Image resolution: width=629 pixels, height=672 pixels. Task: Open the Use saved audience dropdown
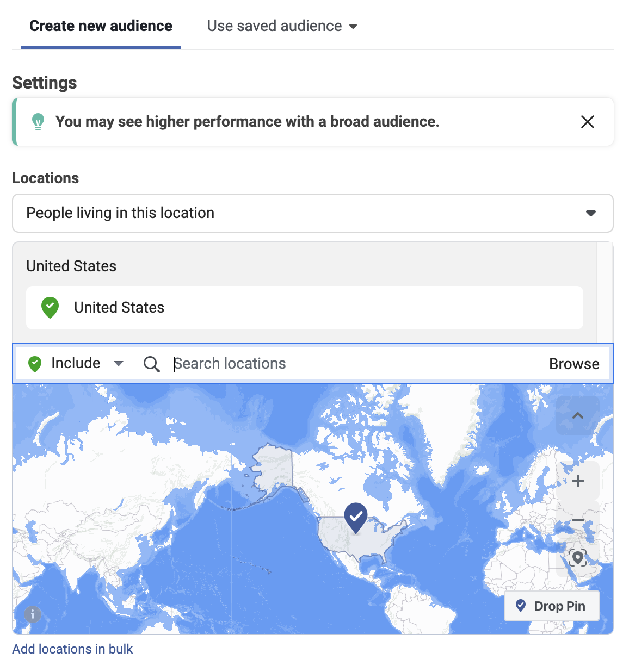click(282, 26)
